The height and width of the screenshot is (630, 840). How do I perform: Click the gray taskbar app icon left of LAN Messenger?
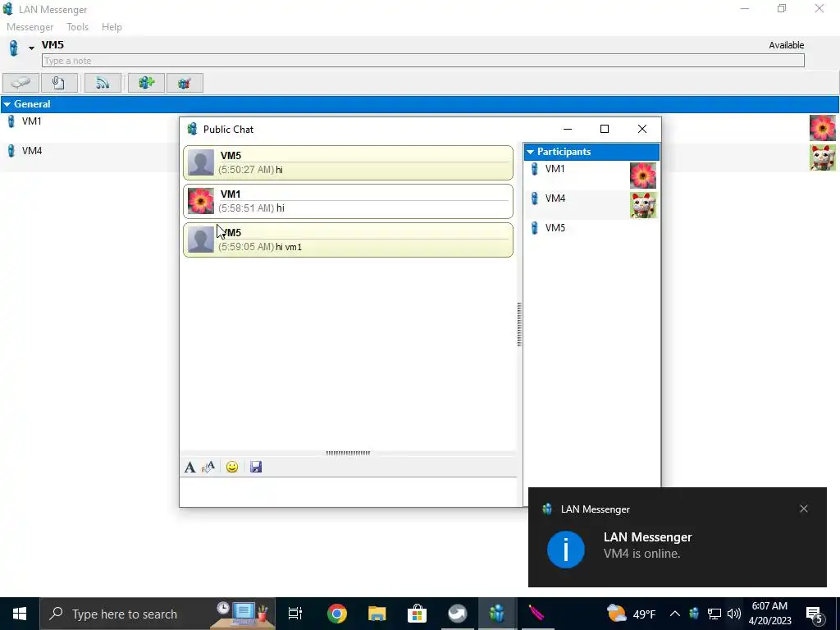pyautogui.click(x=457, y=614)
